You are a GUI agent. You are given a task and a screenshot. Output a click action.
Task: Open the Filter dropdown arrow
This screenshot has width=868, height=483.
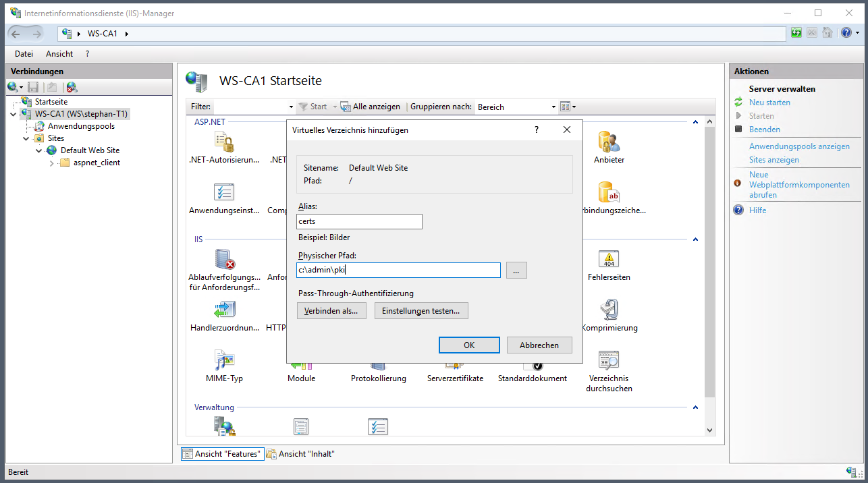tap(291, 107)
